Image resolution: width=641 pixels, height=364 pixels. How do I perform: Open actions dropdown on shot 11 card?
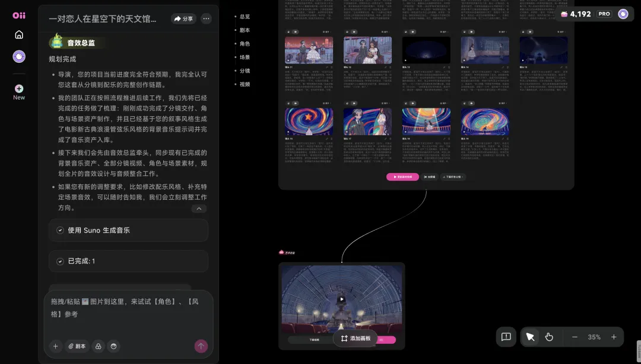pos(326,32)
